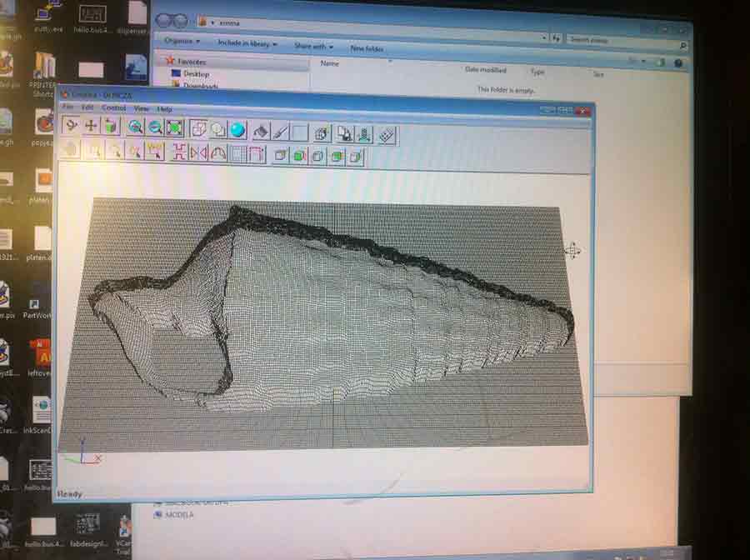Sort by Date modified column header
The width and height of the screenshot is (750, 560).
486,70
